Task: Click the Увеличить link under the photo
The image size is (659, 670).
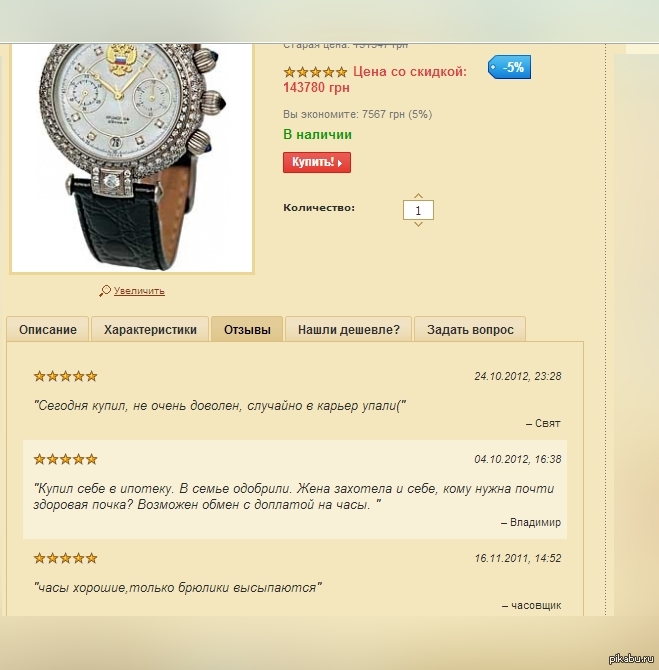Action: click(139, 291)
